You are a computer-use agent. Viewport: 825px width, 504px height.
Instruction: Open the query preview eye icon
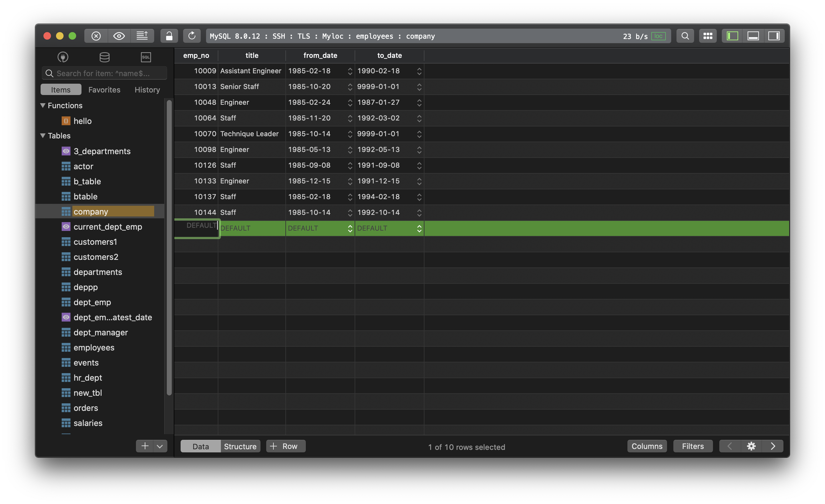pyautogui.click(x=119, y=36)
